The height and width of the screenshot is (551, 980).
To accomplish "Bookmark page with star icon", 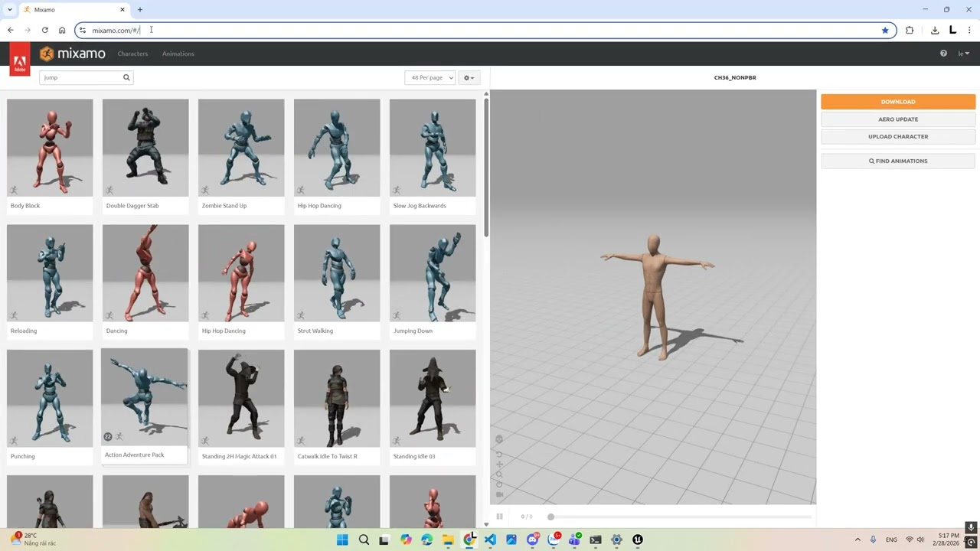I will (x=885, y=30).
